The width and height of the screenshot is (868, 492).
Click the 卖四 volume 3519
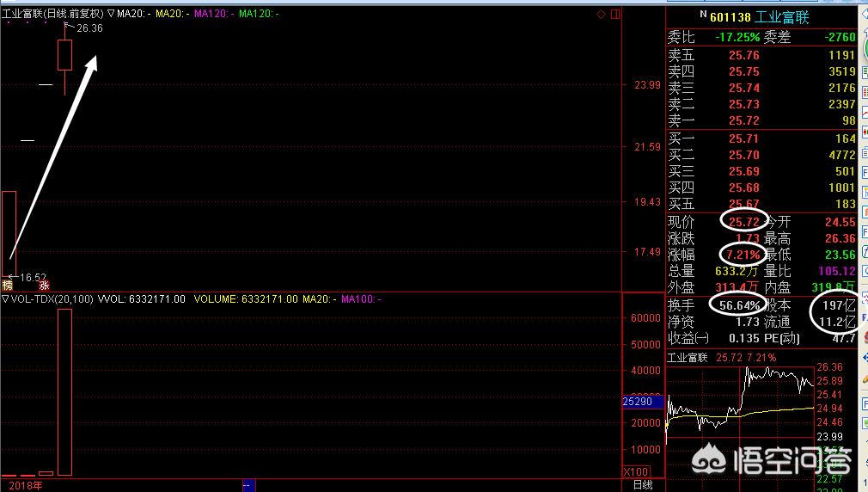[842, 71]
